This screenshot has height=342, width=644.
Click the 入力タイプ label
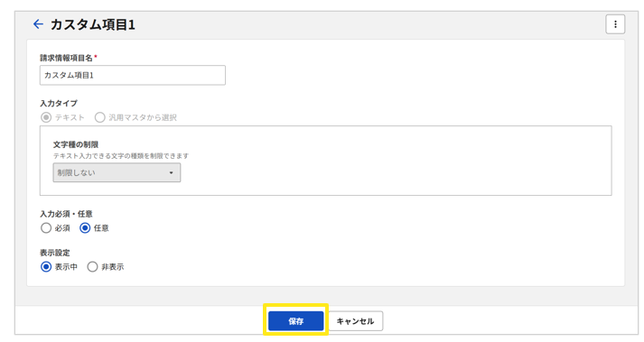(x=59, y=103)
